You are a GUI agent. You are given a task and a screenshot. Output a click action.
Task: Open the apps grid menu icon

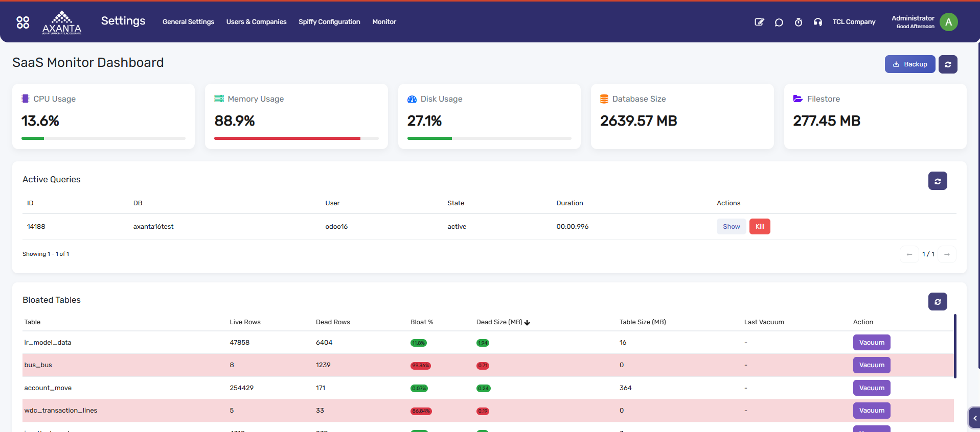[23, 22]
